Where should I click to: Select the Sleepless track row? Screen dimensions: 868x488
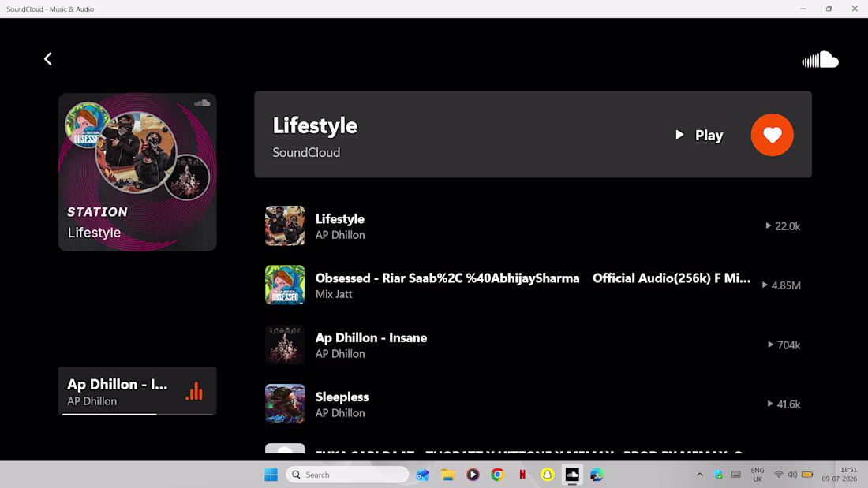click(x=533, y=404)
